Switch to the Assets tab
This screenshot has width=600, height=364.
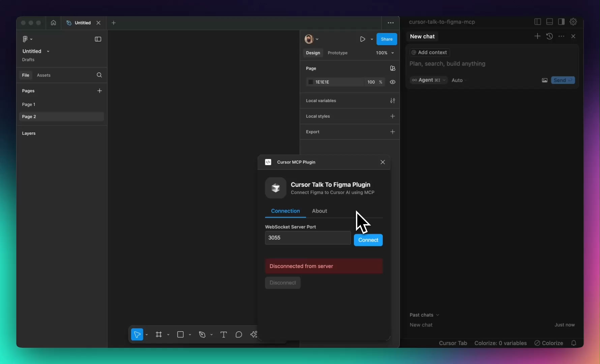point(43,75)
